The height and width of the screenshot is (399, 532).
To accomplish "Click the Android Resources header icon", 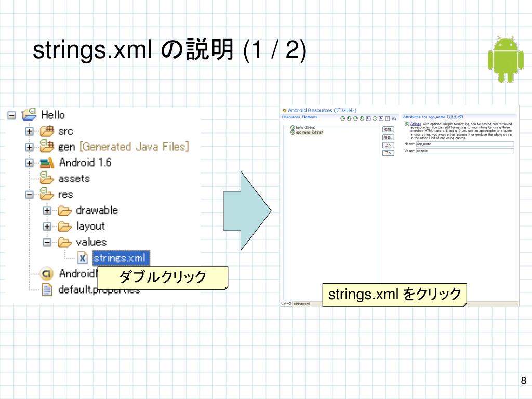I will coord(284,110).
